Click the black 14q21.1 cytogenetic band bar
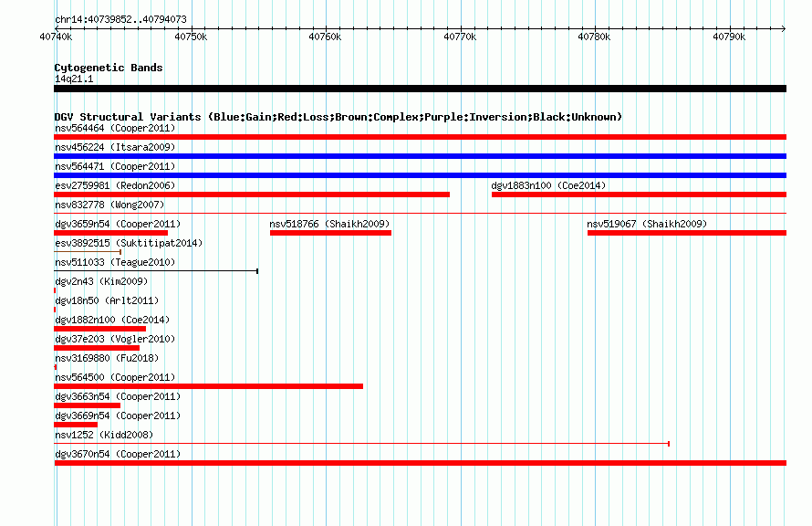812x526 pixels. point(420,89)
